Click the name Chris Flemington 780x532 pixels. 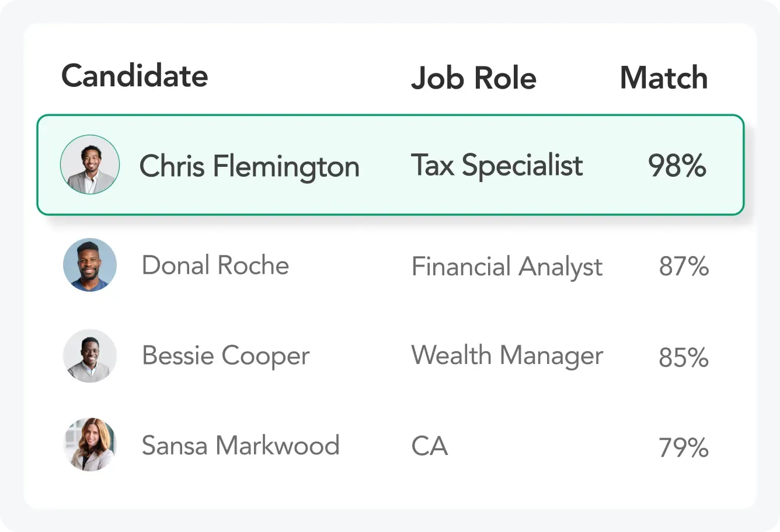click(249, 165)
